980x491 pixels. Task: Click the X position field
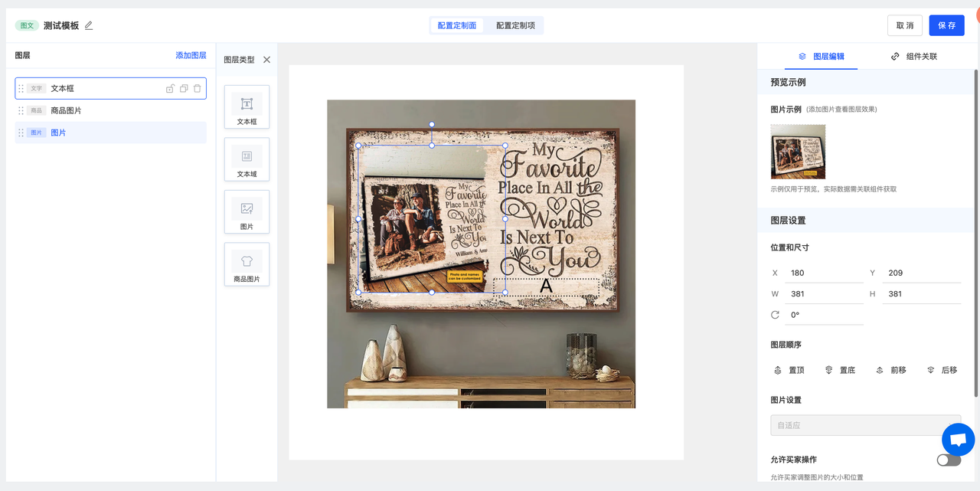[x=825, y=273]
